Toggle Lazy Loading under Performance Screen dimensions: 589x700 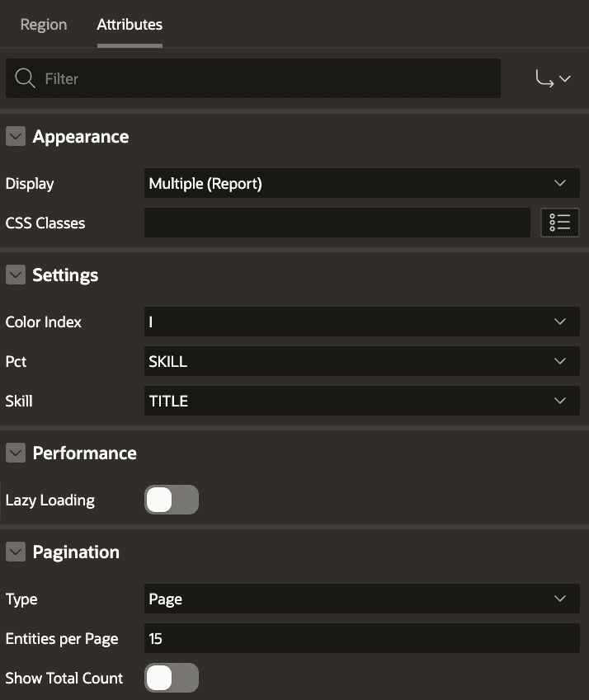pyautogui.click(x=172, y=500)
